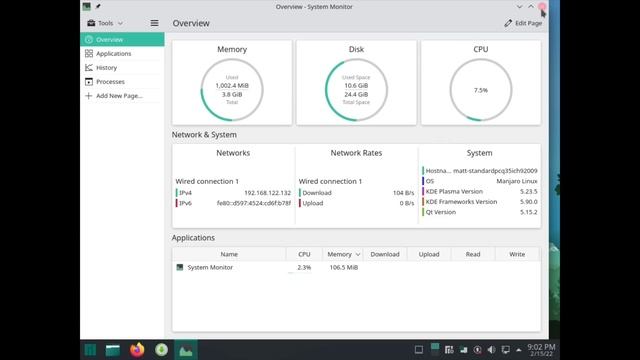Select the Overview page in sidebar
The width and height of the screenshot is (640, 360).
(x=122, y=40)
